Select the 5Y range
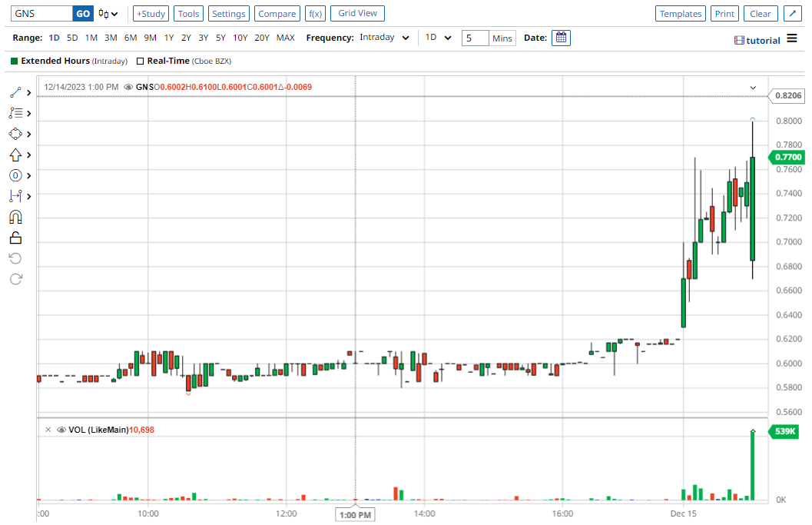The height and width of the screenshot is (525, 812). (220, 38)
